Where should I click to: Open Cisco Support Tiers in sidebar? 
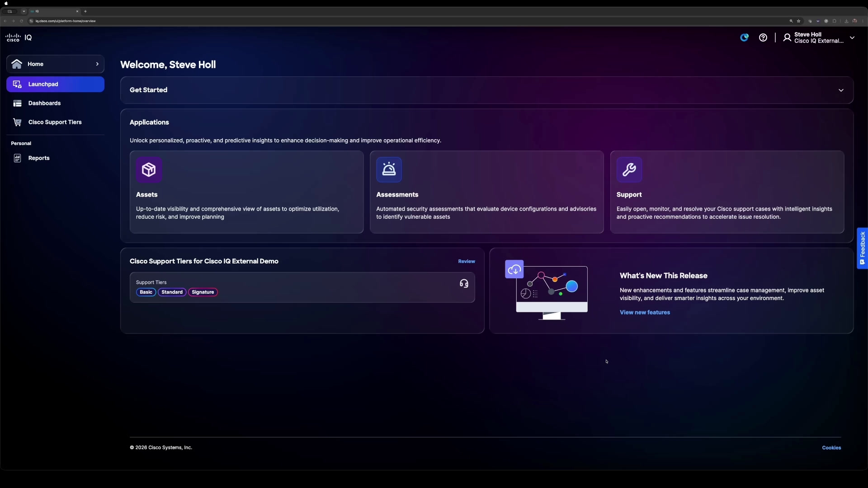(x=55, y=122)
